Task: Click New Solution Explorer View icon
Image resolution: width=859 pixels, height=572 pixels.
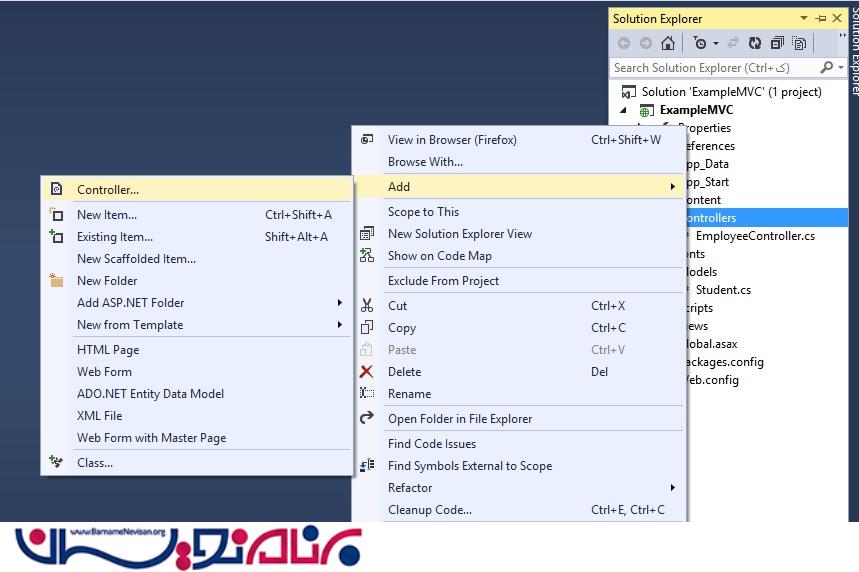Action: click(366, 233)
